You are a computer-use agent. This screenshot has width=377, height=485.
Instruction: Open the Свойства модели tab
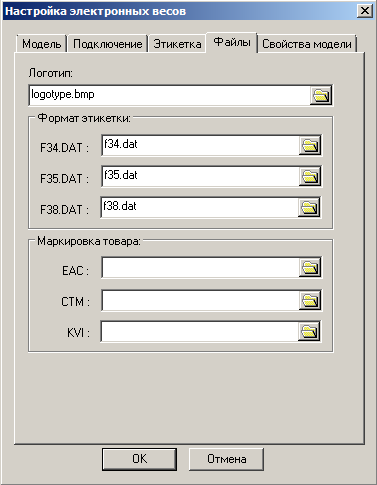click(x=307, y=44)
